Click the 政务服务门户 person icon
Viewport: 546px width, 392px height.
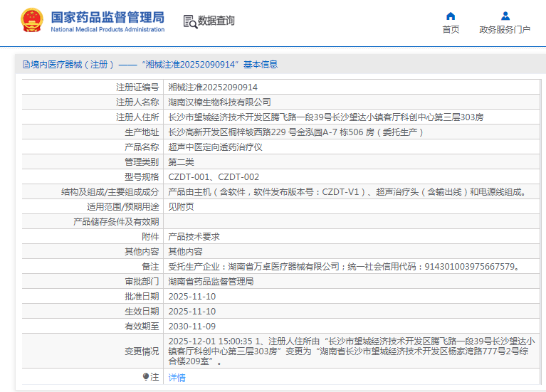[x=505, y=16]
